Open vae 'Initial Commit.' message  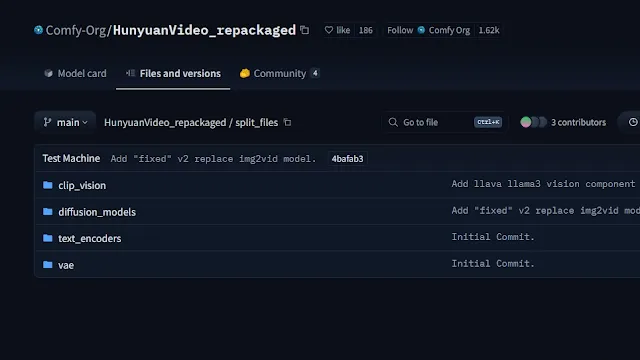coord(493,263)
